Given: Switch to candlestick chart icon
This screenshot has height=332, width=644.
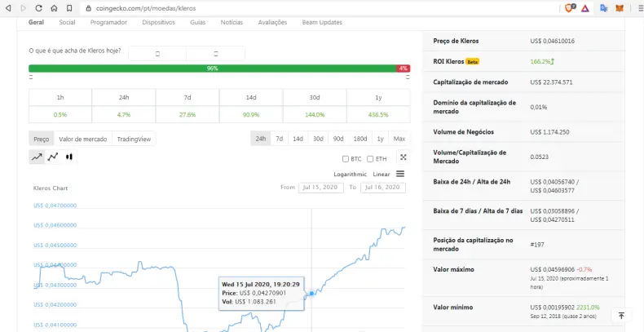Looking at the screenshot, I should (69, 157).
